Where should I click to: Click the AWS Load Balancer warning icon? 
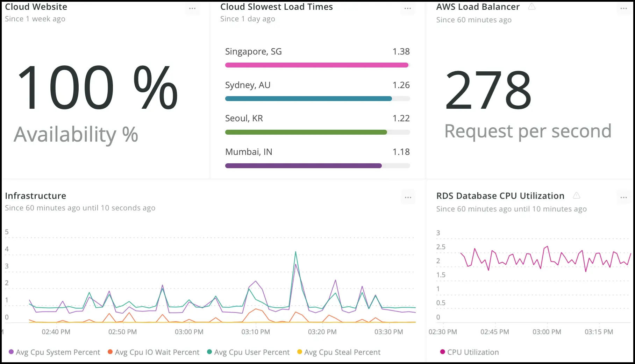pos(532,6)
